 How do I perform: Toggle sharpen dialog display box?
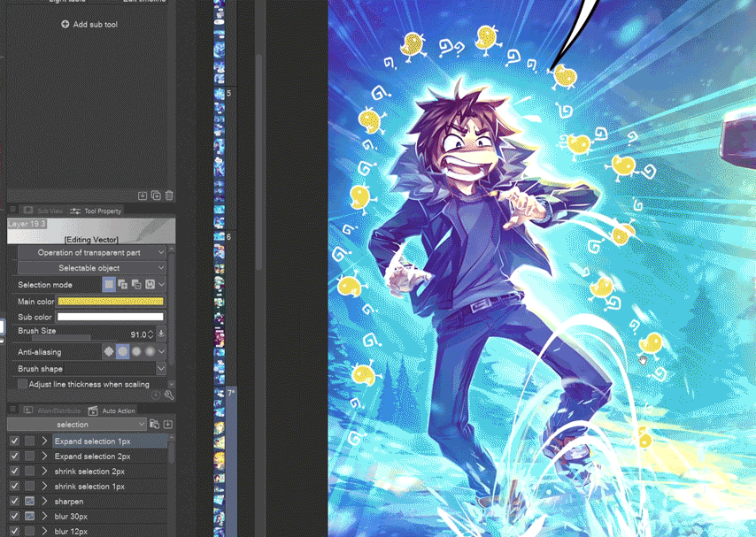[29, 502]
